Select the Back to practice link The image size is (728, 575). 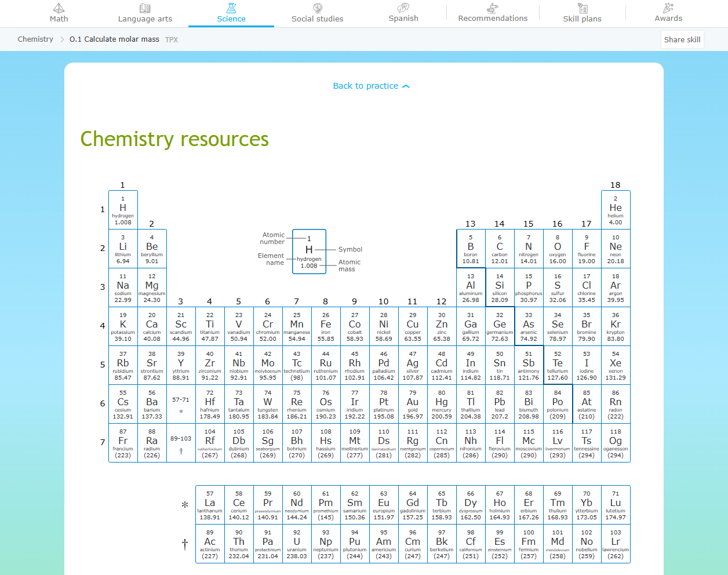coord(365,86)
